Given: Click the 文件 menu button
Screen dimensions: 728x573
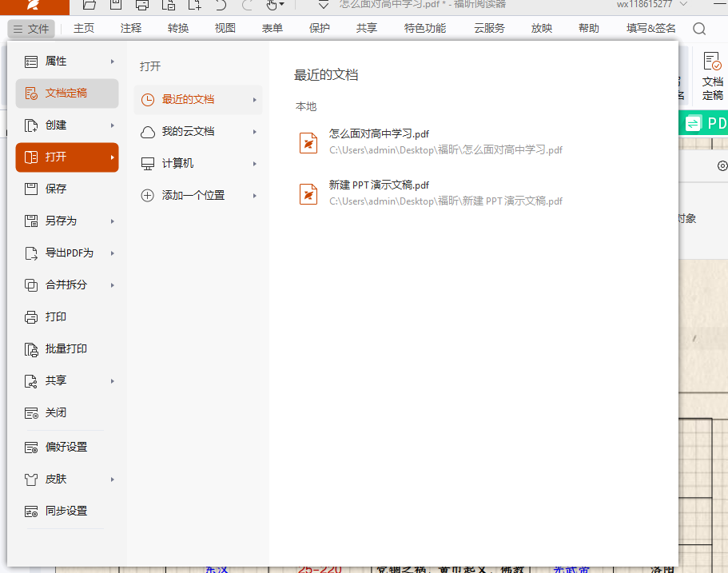Looking at the screenshot, I should (x=31, y=29).
